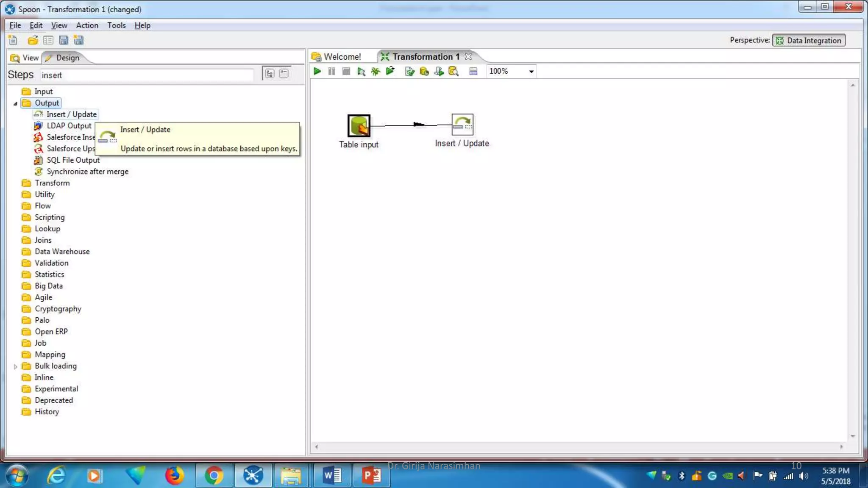This screenshot has width=868, height=488.
Task: Click the expand all tree button
Action: coord(270,74)
